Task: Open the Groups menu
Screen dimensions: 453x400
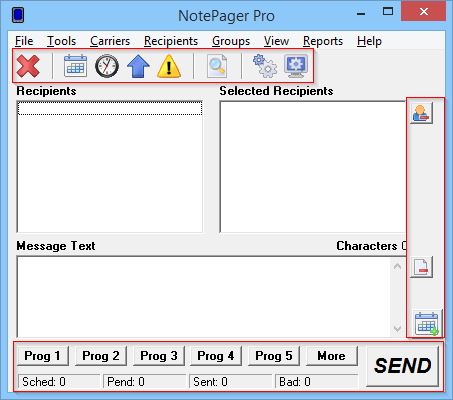Action: pyautogui.click(x=231, y=41)
